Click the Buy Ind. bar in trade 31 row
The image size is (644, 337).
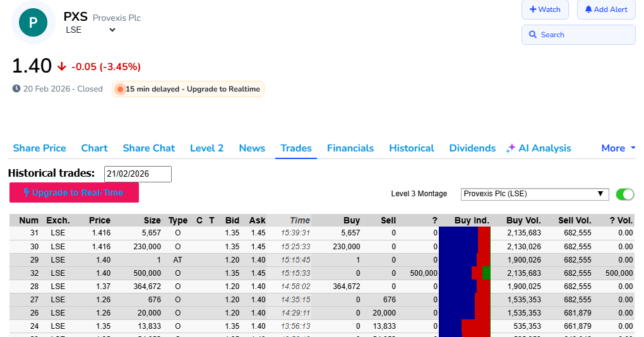pos(465,233)
